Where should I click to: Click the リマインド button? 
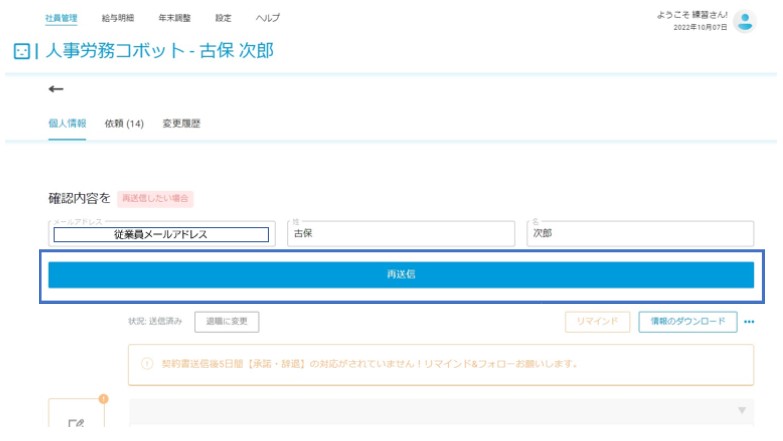[x=597, y=322]
